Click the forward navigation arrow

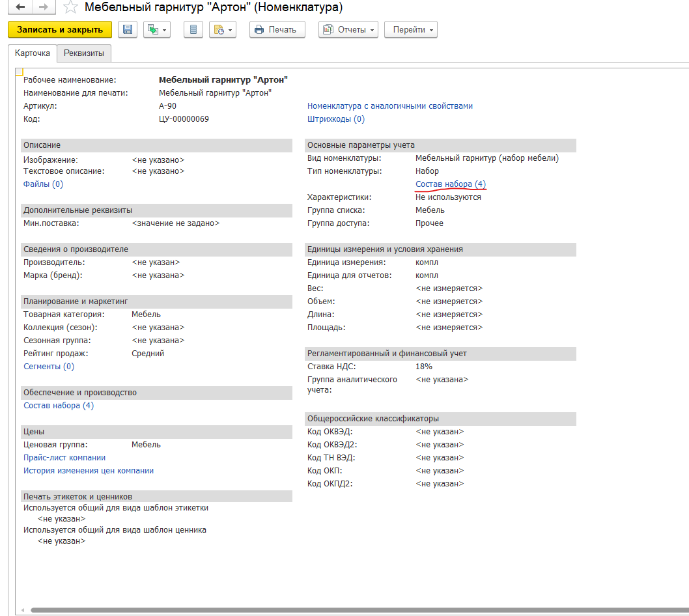click(x=43, y=8)
